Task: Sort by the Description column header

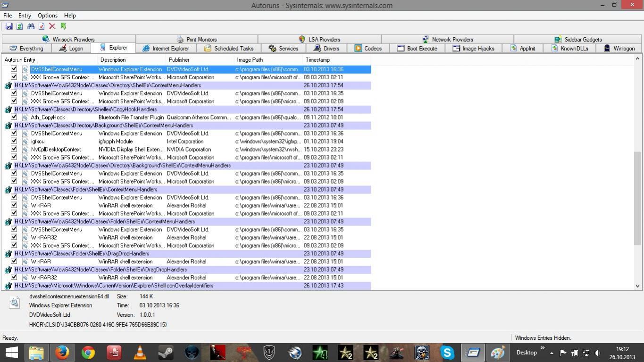Action: coord(131,60)
